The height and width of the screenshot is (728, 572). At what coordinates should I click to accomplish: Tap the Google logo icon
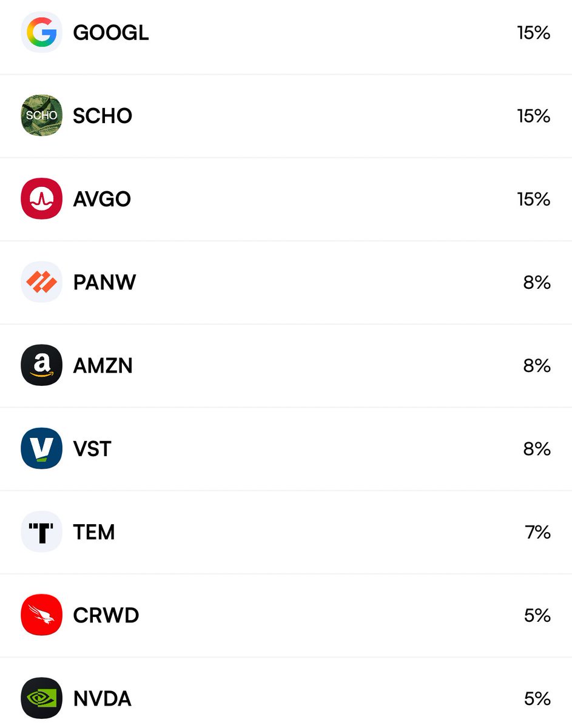pos(41,33)
